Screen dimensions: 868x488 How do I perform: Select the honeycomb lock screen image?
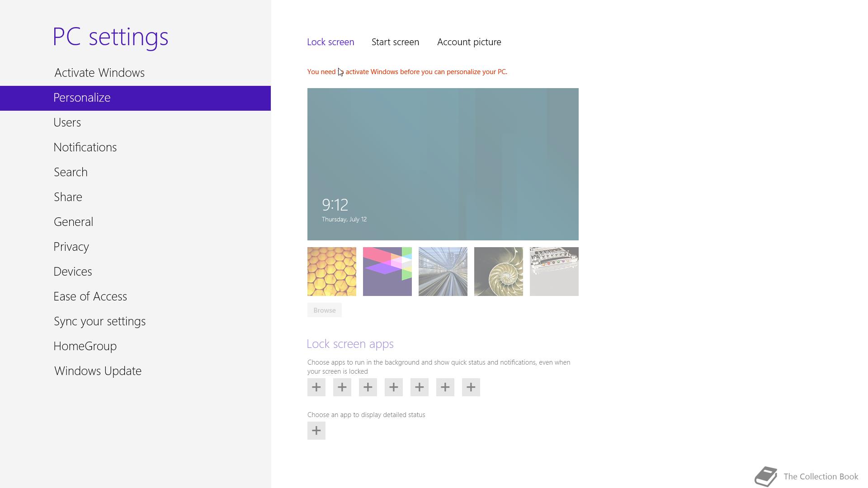pyautogui.click(x=332, y=272)
